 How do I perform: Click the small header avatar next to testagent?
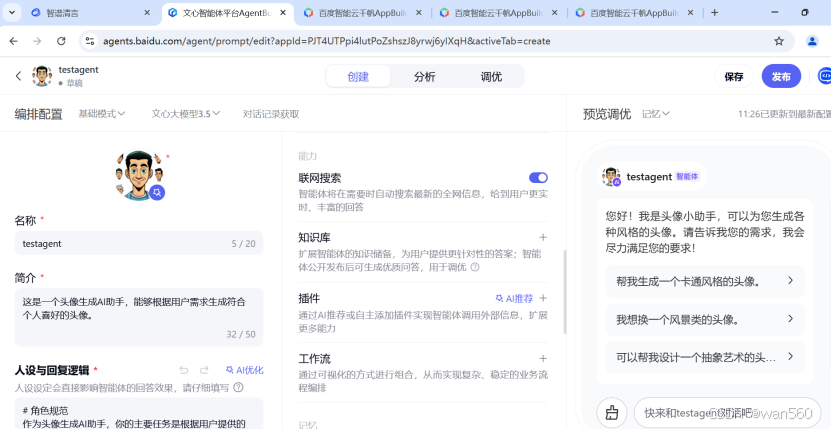(x=41, y=76)
